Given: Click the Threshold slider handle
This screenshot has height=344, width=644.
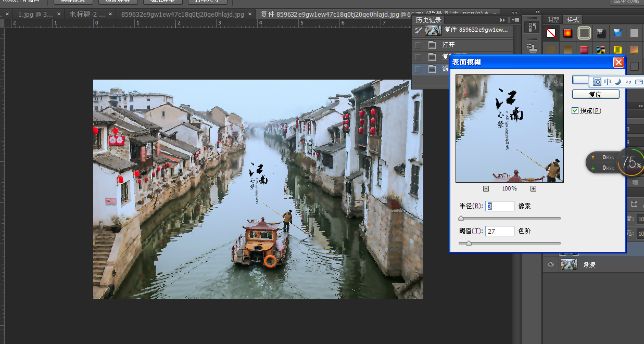Looking at the screenshot, I should pyautogui.click(x=469, y=243).
